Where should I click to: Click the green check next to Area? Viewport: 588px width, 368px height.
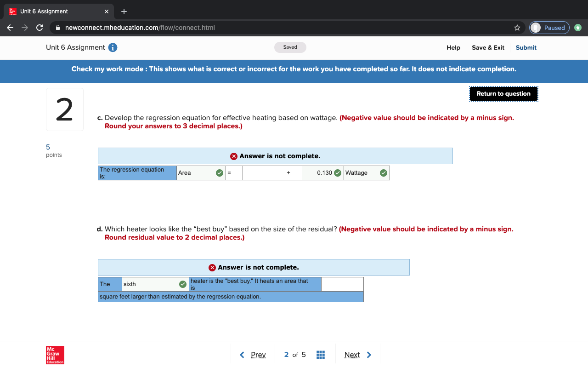(x=220, y=173)
